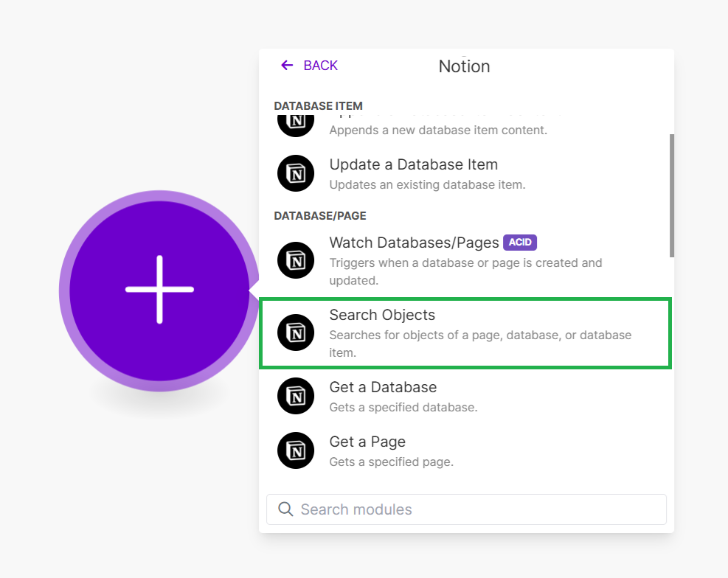Click the Notion panel title
Viewport: 728px width, 578px height.
[464, 66]
